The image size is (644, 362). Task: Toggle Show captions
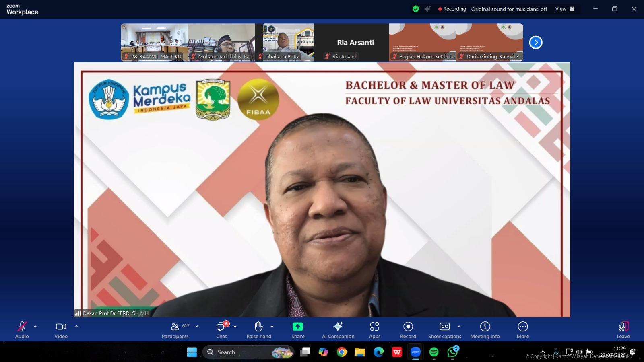click(444, 330)
